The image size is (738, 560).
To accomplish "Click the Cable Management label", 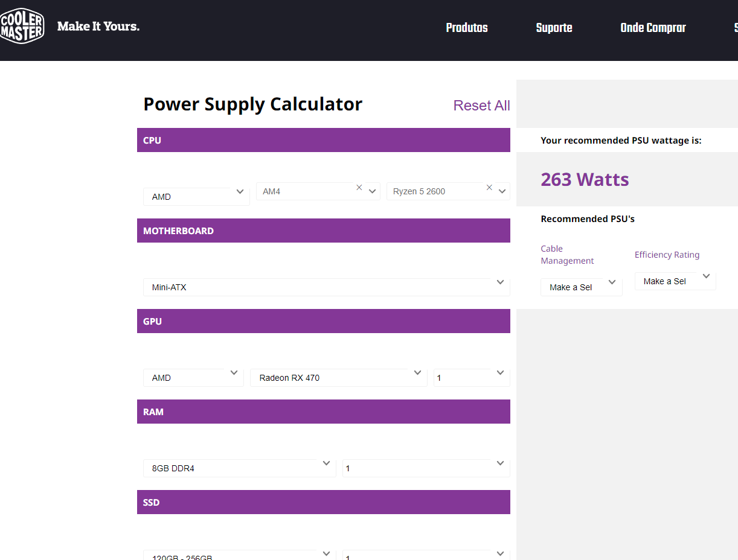I will click(567, 255).
